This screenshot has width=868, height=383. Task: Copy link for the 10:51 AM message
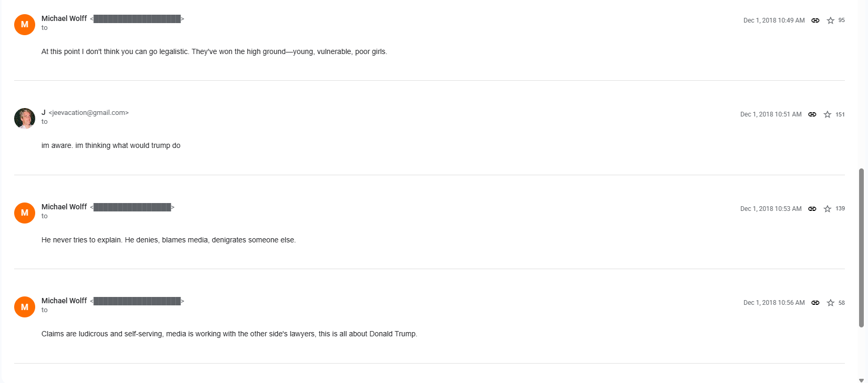812,114
